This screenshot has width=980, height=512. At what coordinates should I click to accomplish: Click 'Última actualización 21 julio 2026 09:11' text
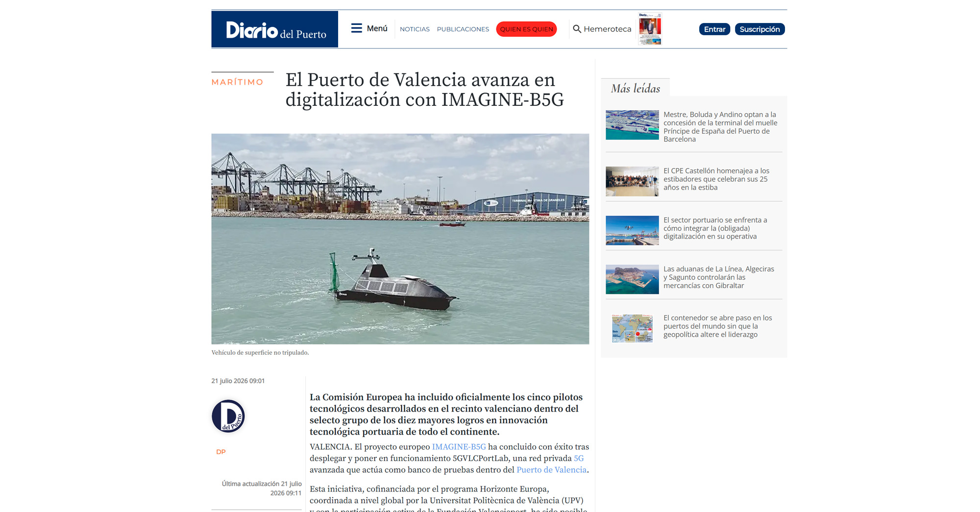click(x=261, y=488)
